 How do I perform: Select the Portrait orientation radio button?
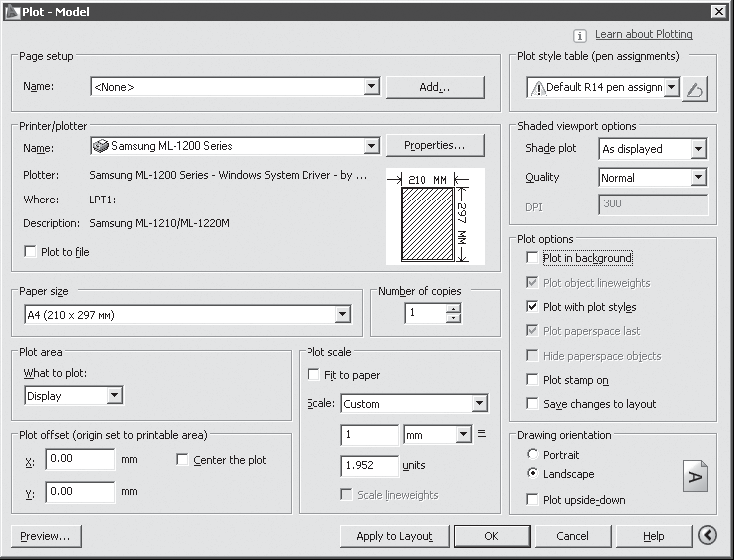(x=531, y=455)
